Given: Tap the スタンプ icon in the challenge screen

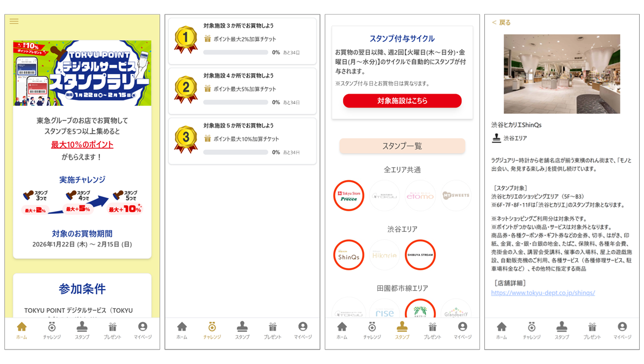Looking at the screenshot, I should (x=242, y=326).
